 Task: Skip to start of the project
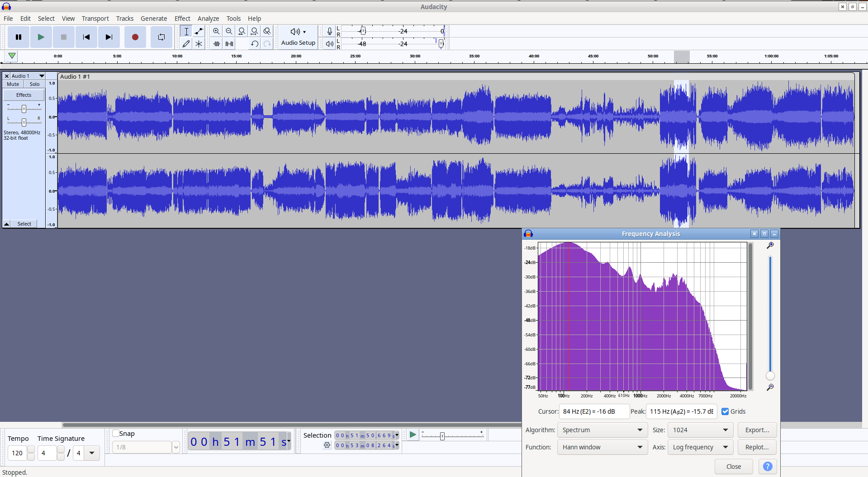coord(86,37)
